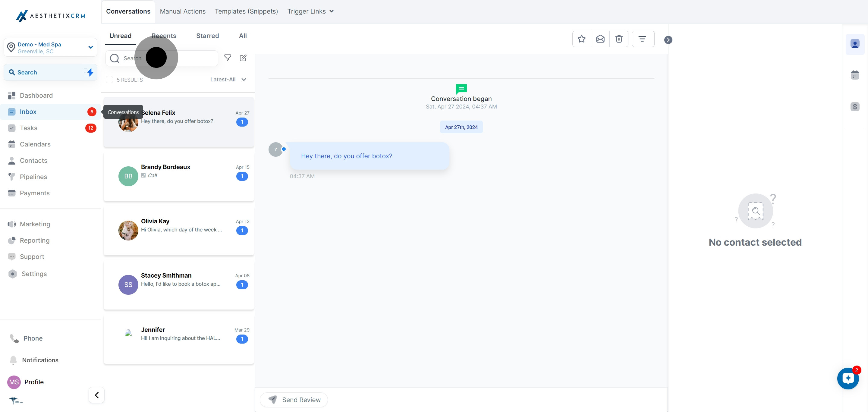
Task: Open the Manual Actions tab
Action: click(183, 11)
